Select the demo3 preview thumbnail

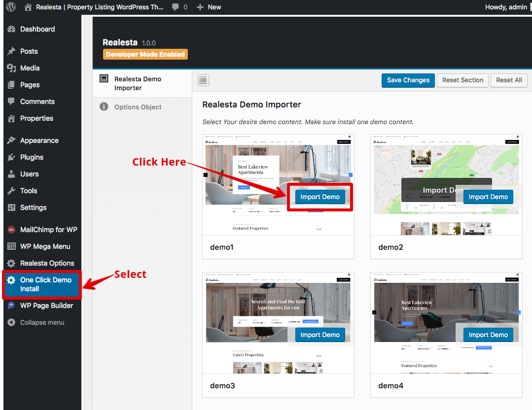click(x=278, y=323)
